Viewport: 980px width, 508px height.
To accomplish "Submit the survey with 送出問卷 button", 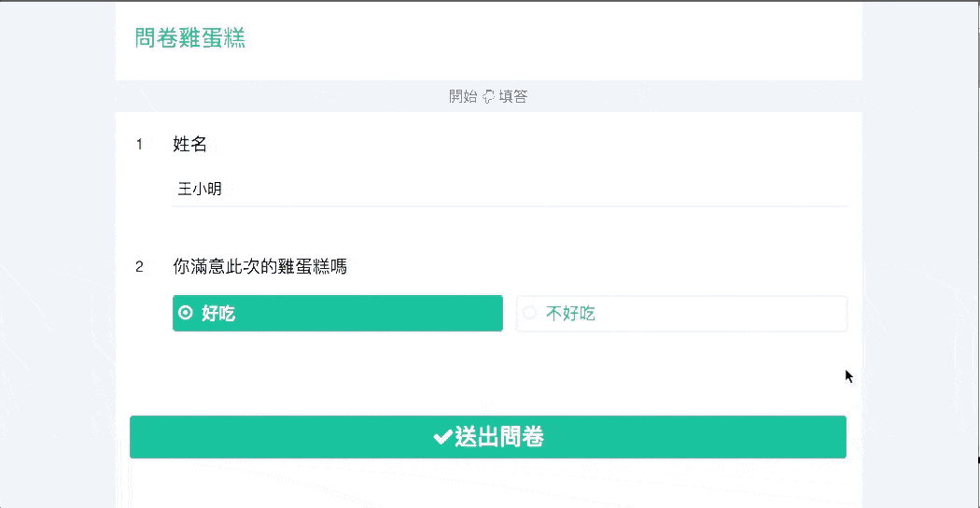I will [488, 437].
